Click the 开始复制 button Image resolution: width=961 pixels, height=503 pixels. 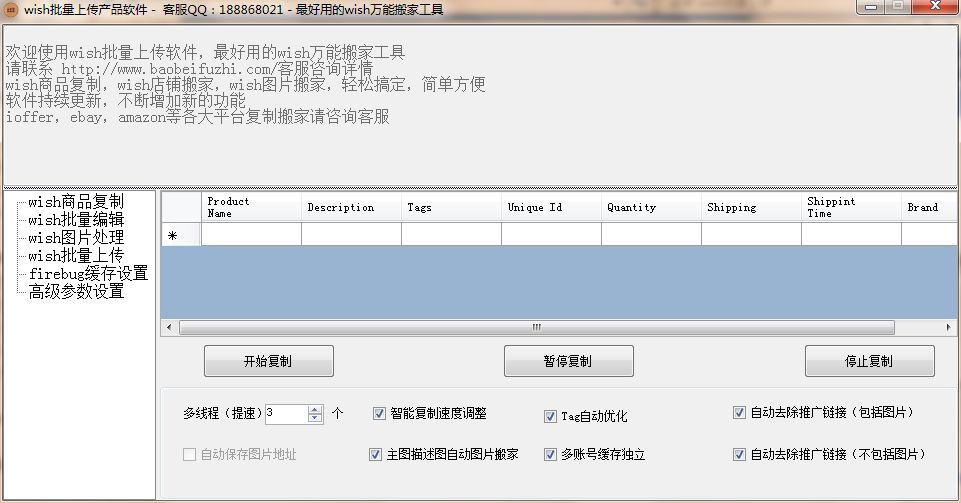click(268, 361)
